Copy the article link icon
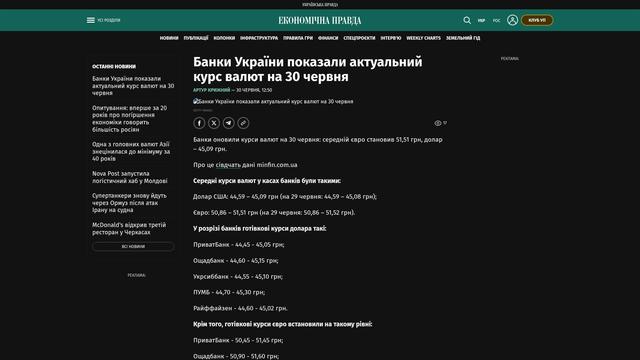Screen dimensions: 640x360 pyautogui.click(x=243, y=123)
